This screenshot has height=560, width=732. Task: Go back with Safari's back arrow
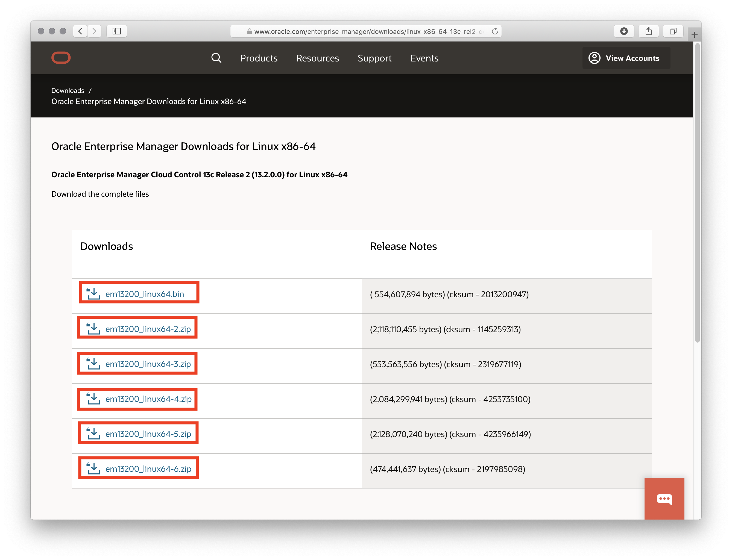pos(80,31)
